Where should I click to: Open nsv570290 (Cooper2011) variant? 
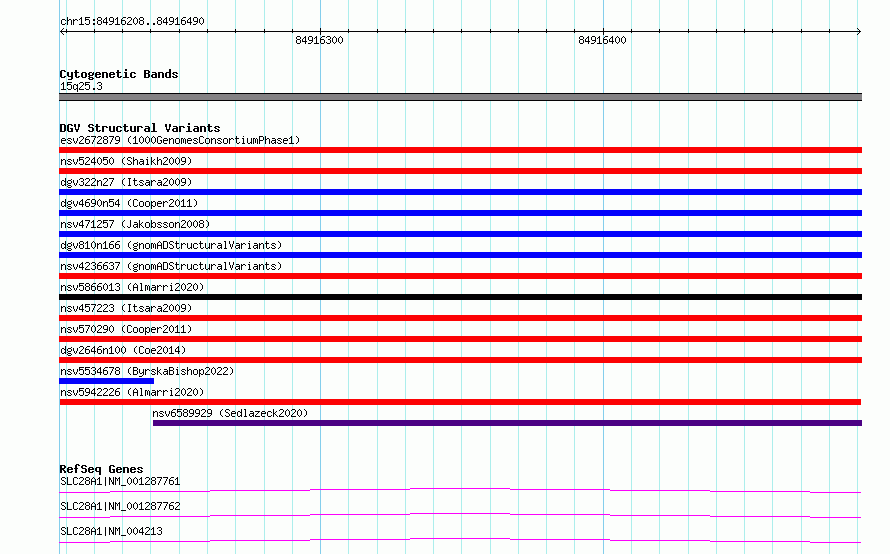126,329
